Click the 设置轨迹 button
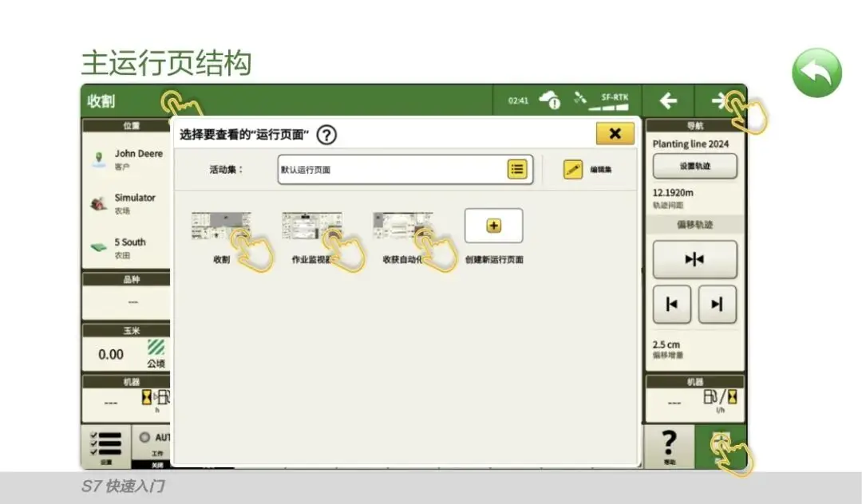862x504 pixels. click(x=694, y=167)
